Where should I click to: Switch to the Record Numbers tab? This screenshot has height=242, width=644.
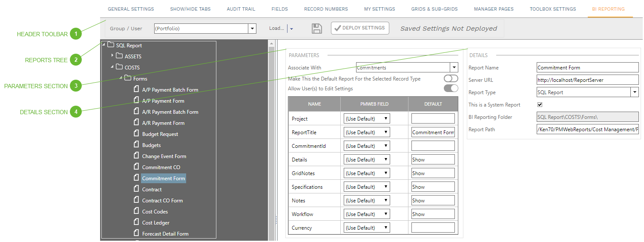pyautogui.click(x=326, y=9)
